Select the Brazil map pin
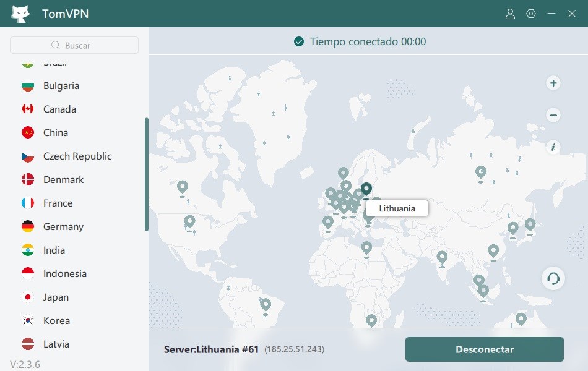Screen dimensions: 588x371 pyautogui.click(x=266, y=304)
